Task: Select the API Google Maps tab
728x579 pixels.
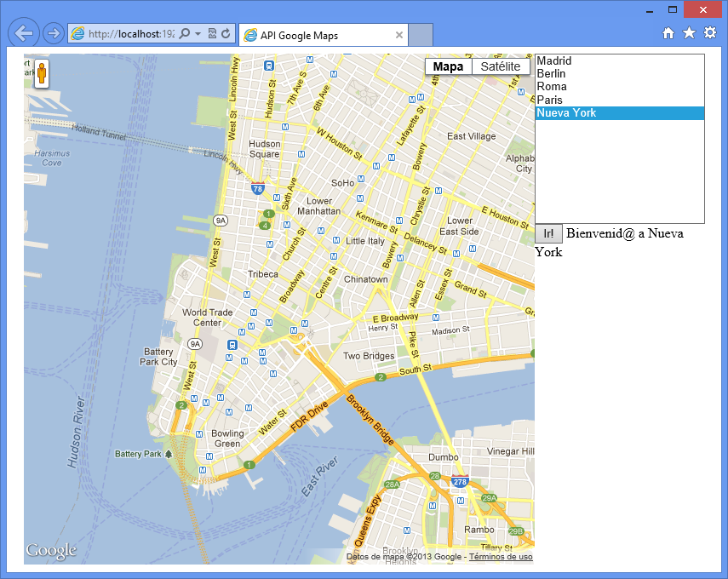Action: (324, 35)
